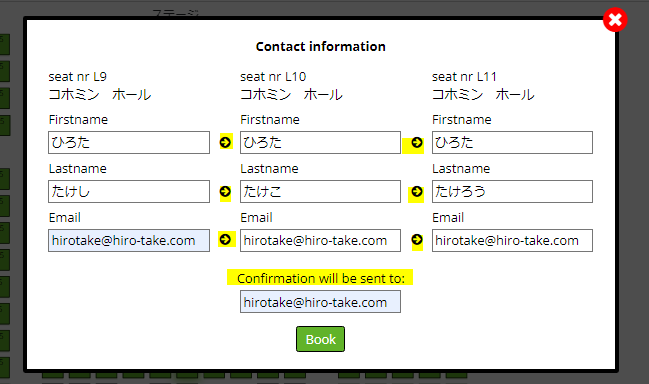Select Lastname field containing たけし
Image resolution: width=649 pixels, height=384 pixels.
129,191
